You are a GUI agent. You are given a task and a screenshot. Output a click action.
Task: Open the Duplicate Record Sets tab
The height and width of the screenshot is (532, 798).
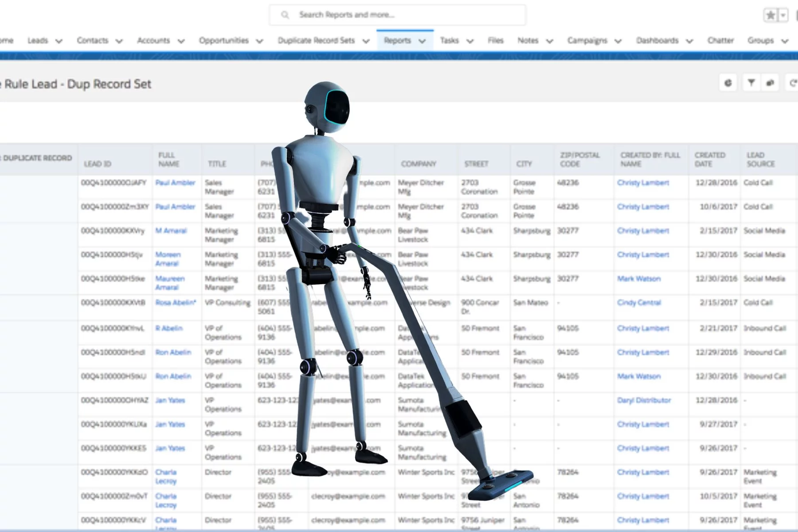[316, 40]
